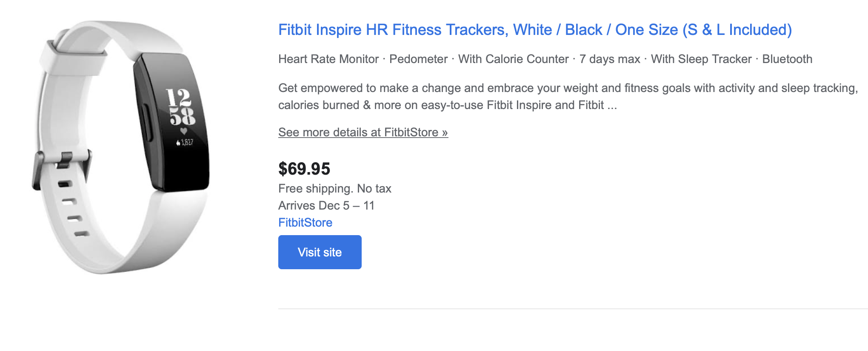Image resolution: width=868 pixels, height=351 pixels.
Task: Open See more details at FitbitStore link
Action: (363, 132)
